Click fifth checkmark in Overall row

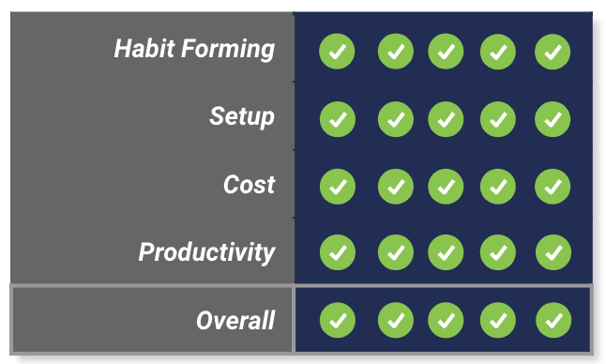tap(553, 320)
